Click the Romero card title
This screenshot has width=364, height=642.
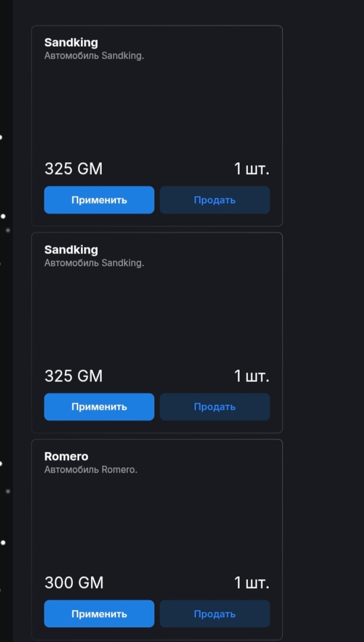pyautogui.click(x=66, y=457)
